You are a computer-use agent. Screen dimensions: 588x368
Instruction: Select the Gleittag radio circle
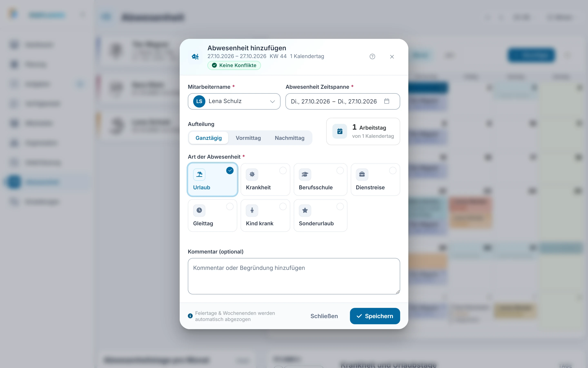(230, 207)
